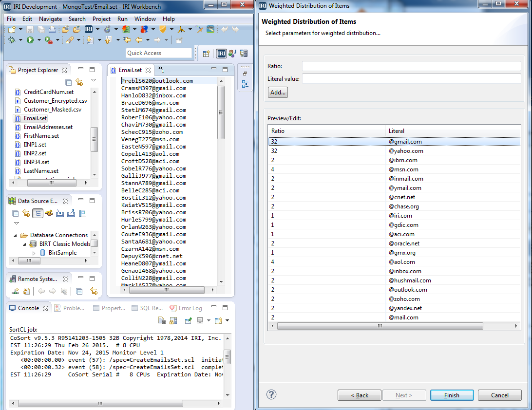Close the Email.set editor tab
The height and width of the screenshot is (410, 532).
(148, 70)
